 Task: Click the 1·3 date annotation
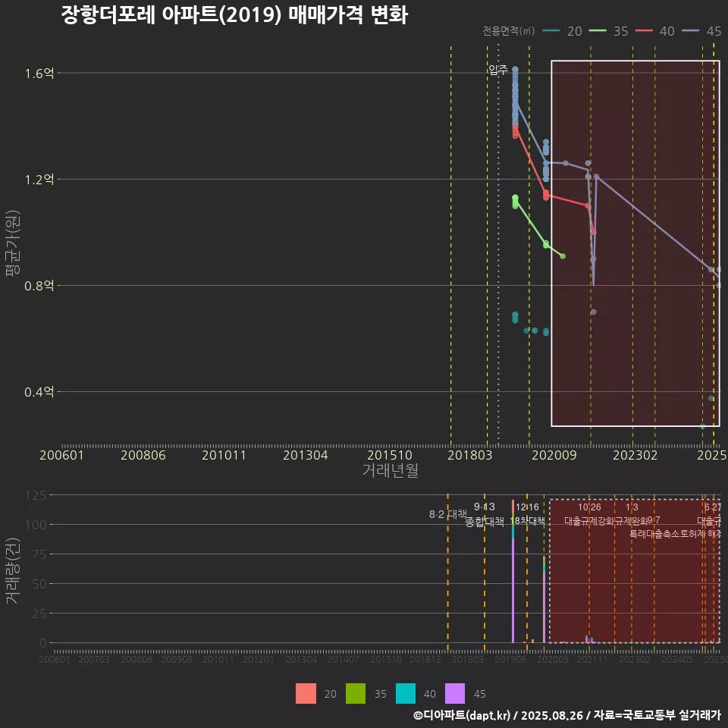click(632, 507)
